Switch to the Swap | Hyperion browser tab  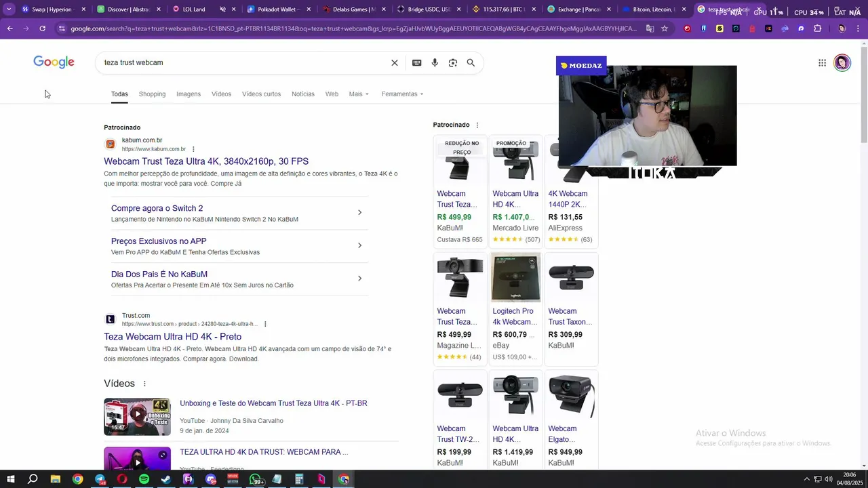(53, 9)
